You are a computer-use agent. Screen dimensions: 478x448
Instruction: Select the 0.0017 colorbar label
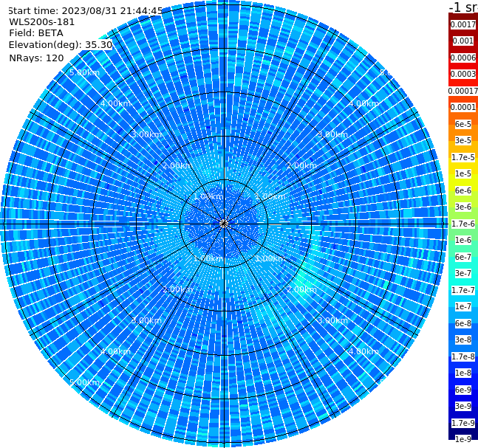tap(463, 24)
